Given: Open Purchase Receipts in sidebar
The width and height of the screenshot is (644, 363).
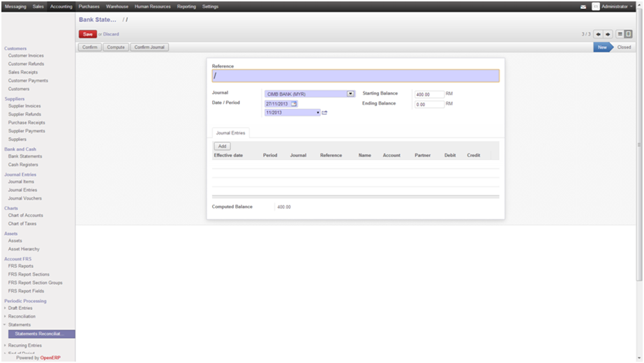Looking at the screenshot, I should click(x=27, y=122).
